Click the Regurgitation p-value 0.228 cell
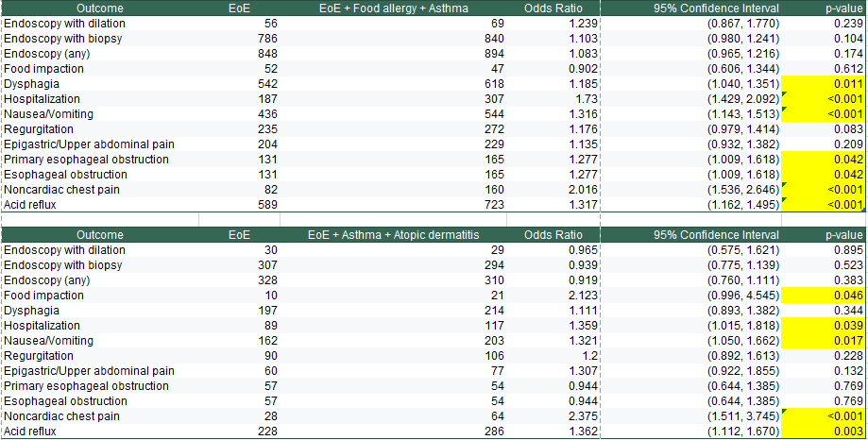Viewport: 868px width, 440px height. coord(824,356)
